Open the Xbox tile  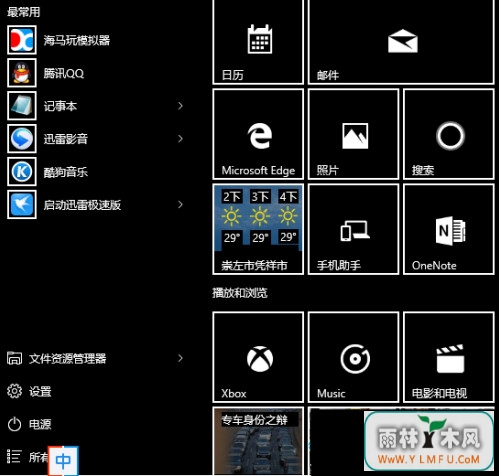[x=258, y=357]
